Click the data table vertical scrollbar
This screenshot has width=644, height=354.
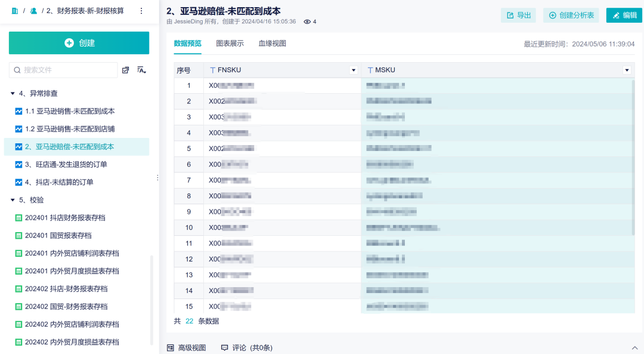click(633, 158)
